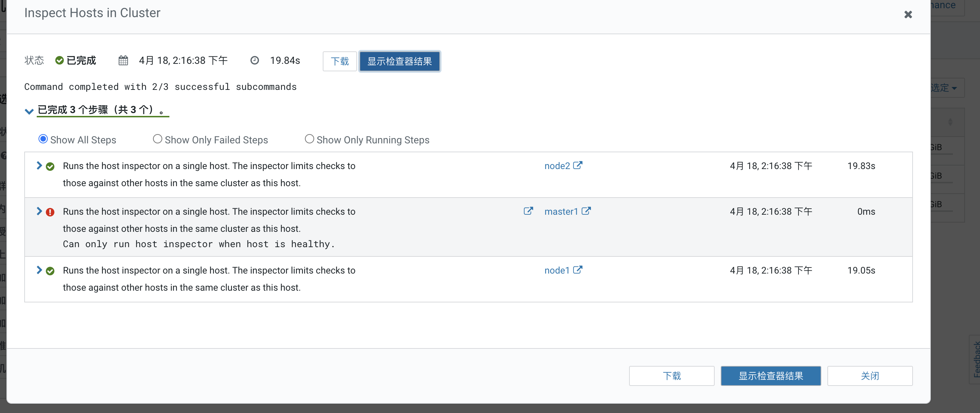
Task: Click green success icon on node1 row
Action: (x=50, y=271)
